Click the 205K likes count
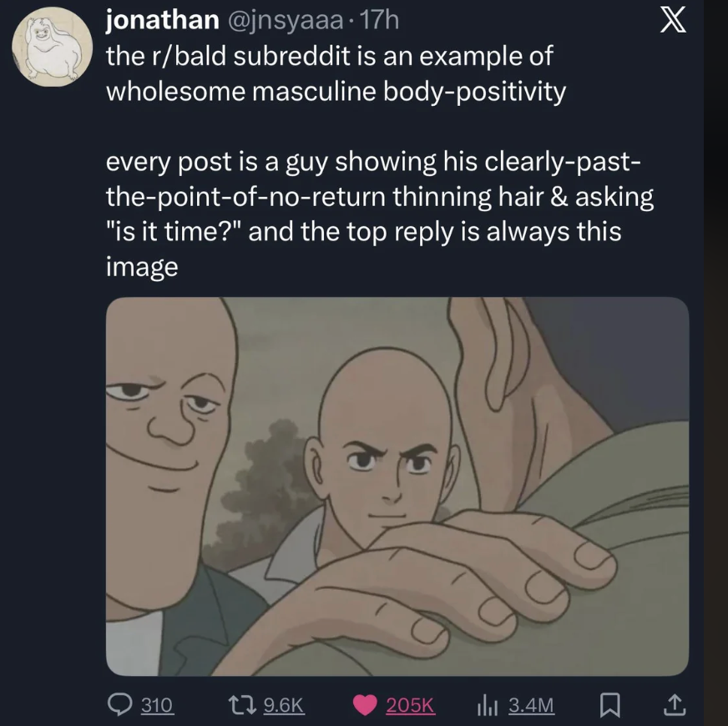This screenshot has width=728, height=726. click(x=411, y=705)
